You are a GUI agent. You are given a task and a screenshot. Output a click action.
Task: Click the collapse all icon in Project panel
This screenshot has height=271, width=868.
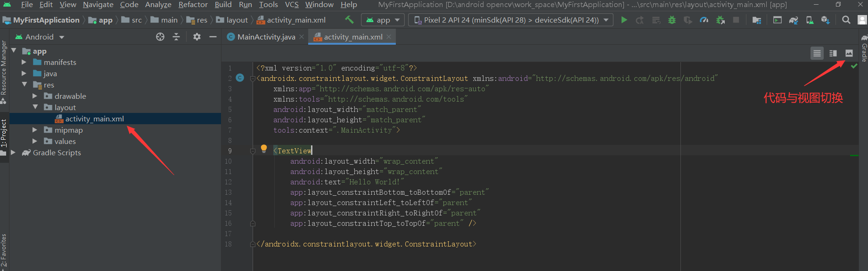pyautogui.click(x=176, y=37)
